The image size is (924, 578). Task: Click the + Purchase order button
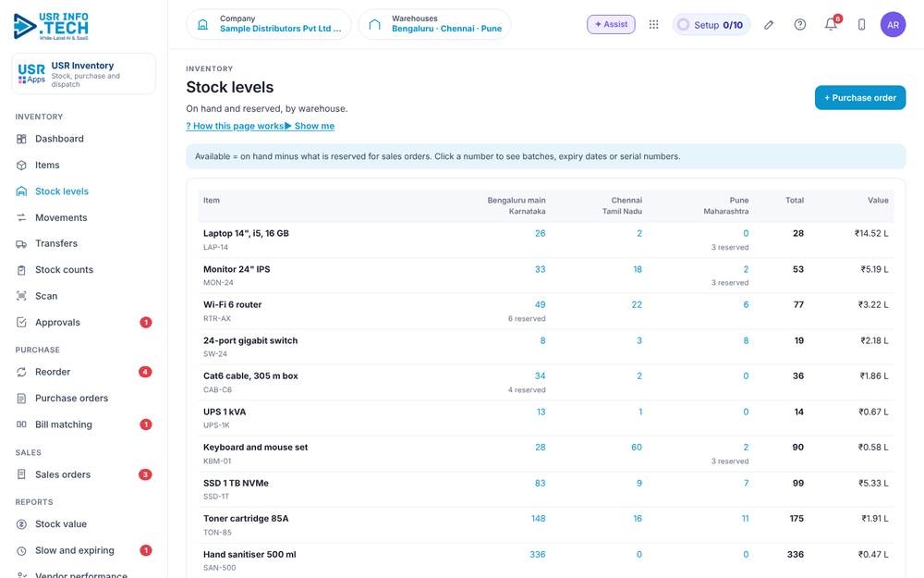(x=859, y=98)
